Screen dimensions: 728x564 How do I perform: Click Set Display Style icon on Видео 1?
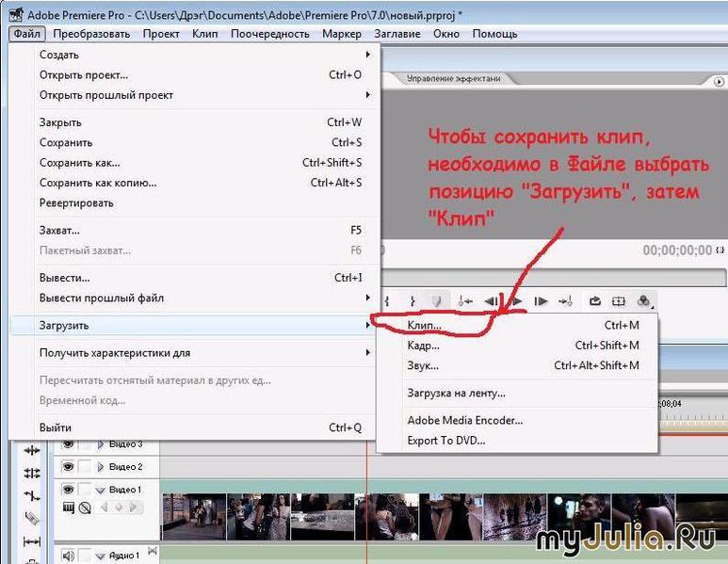point(68,508)
